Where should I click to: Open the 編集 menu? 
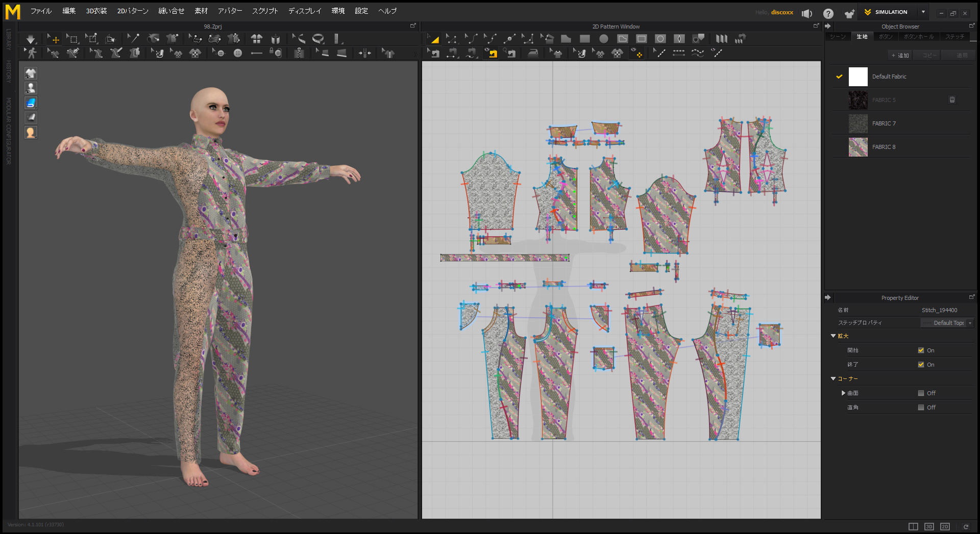click(69, 11)
